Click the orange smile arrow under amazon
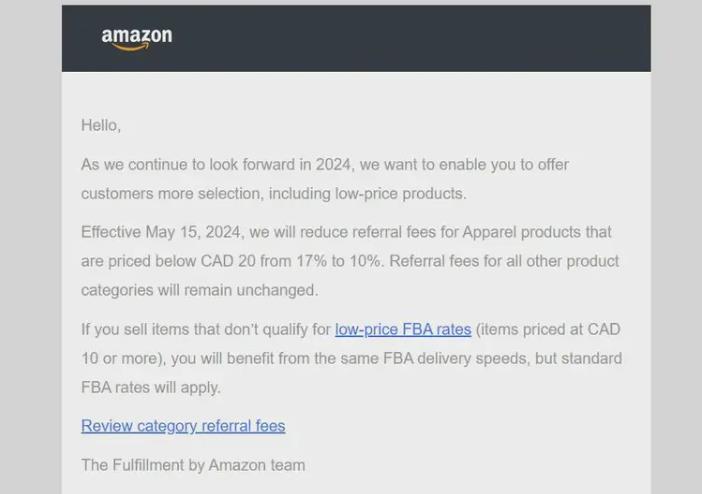The image size is (702, 494). click(x=130, y=47)
